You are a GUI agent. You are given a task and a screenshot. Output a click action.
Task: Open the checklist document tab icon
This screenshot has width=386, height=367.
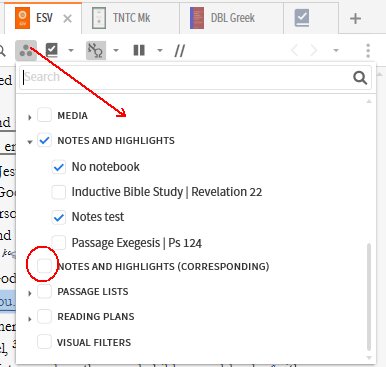(x=302, y=18)
